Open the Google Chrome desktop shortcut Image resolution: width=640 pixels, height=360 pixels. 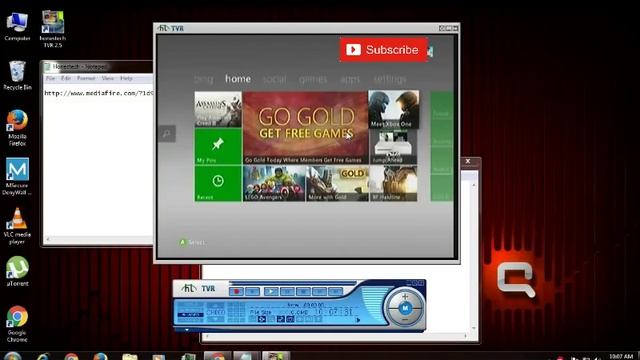point(17,324)
